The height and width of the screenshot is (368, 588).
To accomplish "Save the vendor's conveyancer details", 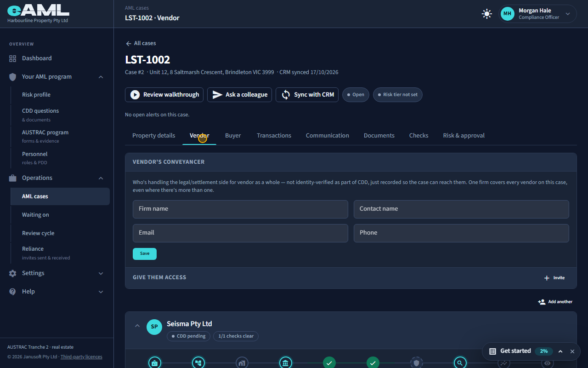I will click(145, 254).
